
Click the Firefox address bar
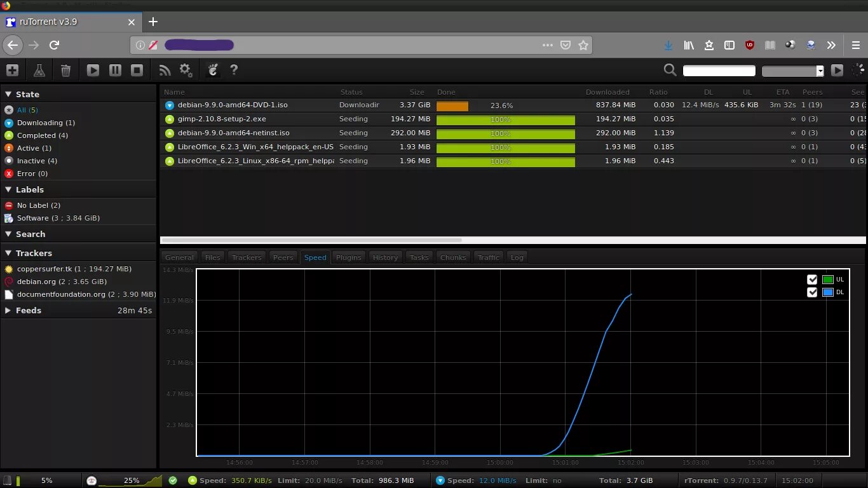pos(362,45)
